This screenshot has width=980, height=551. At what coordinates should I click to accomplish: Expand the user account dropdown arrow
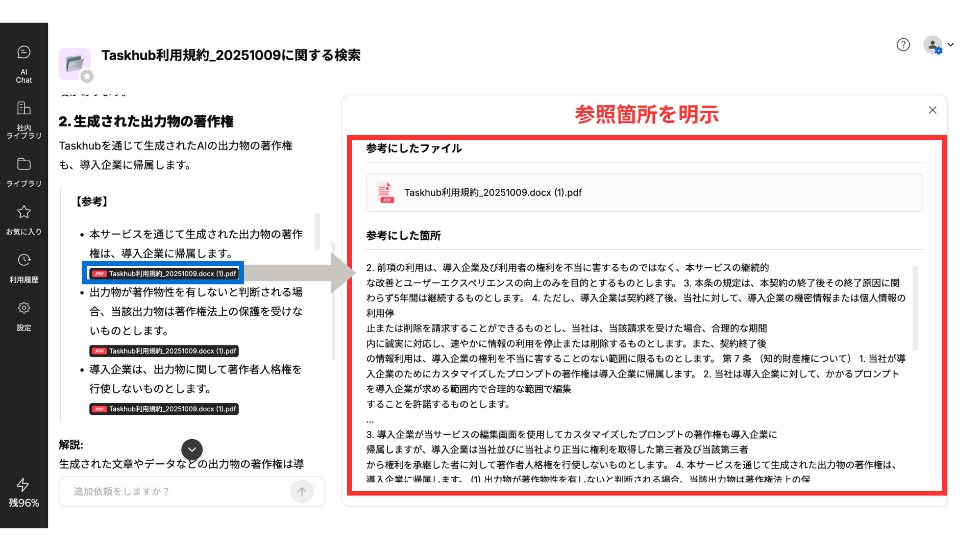click(950, 45)
